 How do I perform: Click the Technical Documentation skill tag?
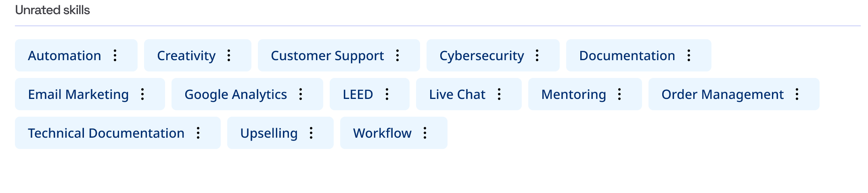coord(106,133)
